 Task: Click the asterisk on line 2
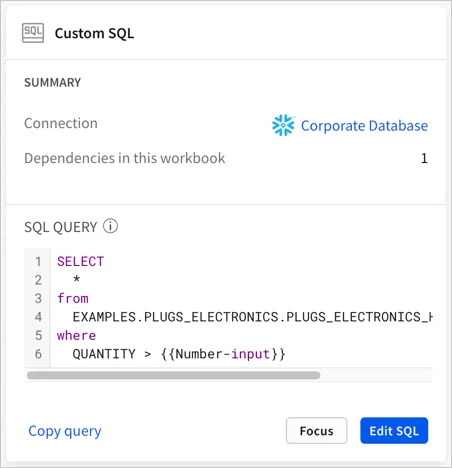[x=77, y=279]
